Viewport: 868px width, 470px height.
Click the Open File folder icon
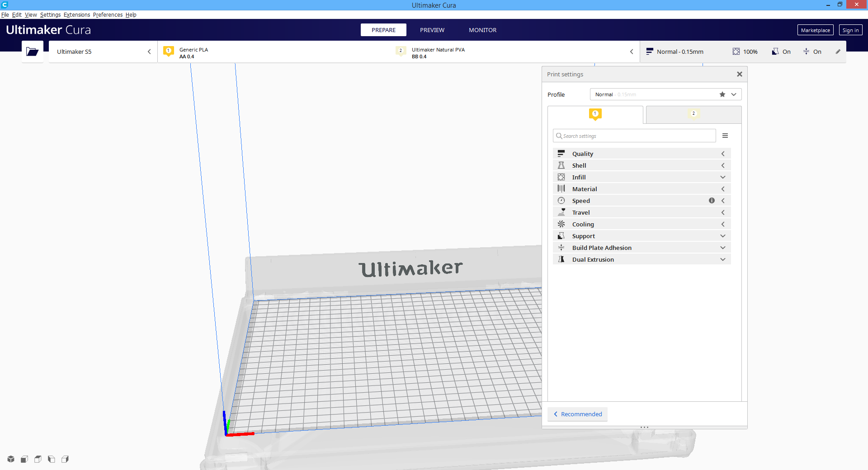point(33,52)
